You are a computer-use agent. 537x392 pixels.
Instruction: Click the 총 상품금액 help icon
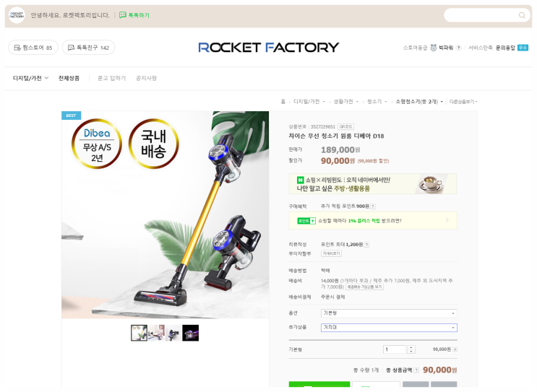(416, 370)
